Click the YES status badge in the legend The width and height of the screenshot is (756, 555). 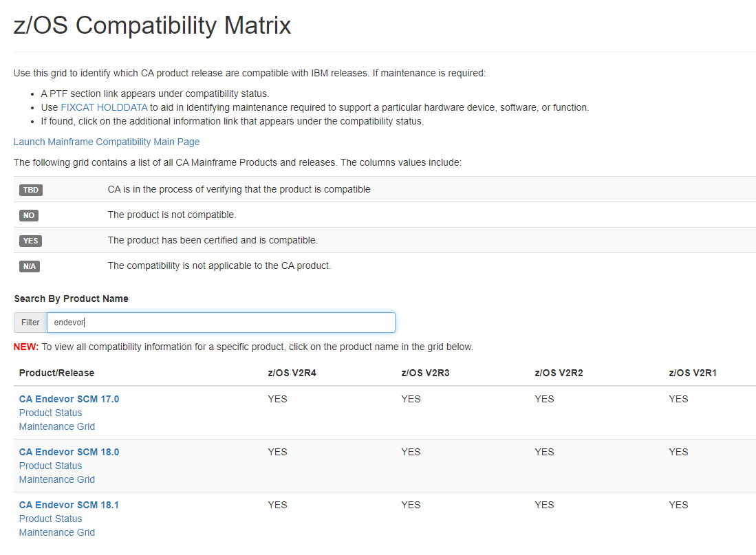click(x=30, y=241)
